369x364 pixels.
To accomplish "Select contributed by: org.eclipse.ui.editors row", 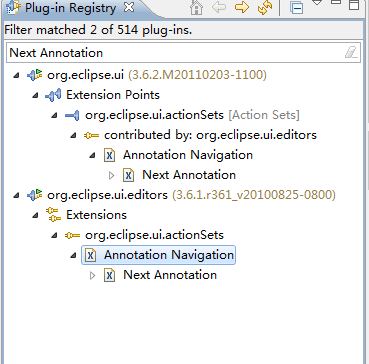I will pyautogui.click(x=210, y=135).
